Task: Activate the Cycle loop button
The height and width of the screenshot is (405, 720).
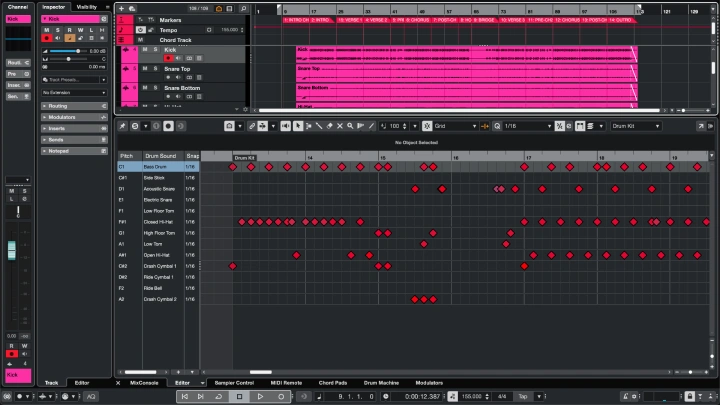Action: (x=219, y=396)
